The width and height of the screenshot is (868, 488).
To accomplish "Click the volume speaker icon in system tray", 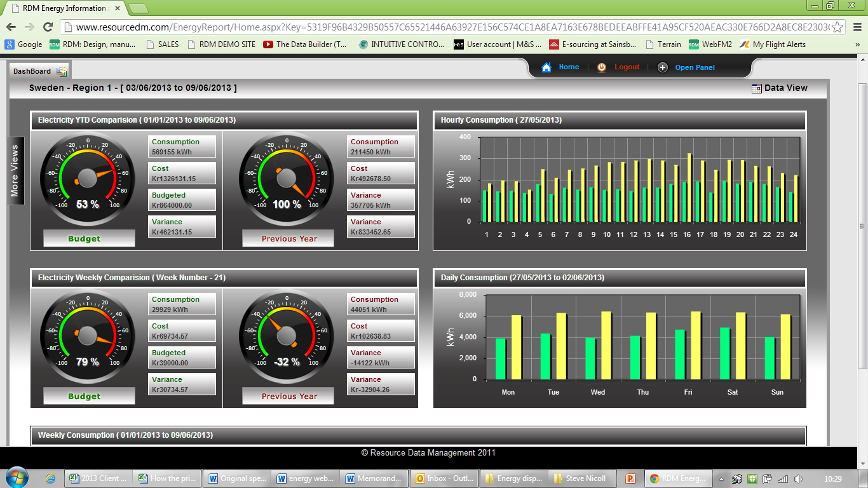I will pos(797,478).
